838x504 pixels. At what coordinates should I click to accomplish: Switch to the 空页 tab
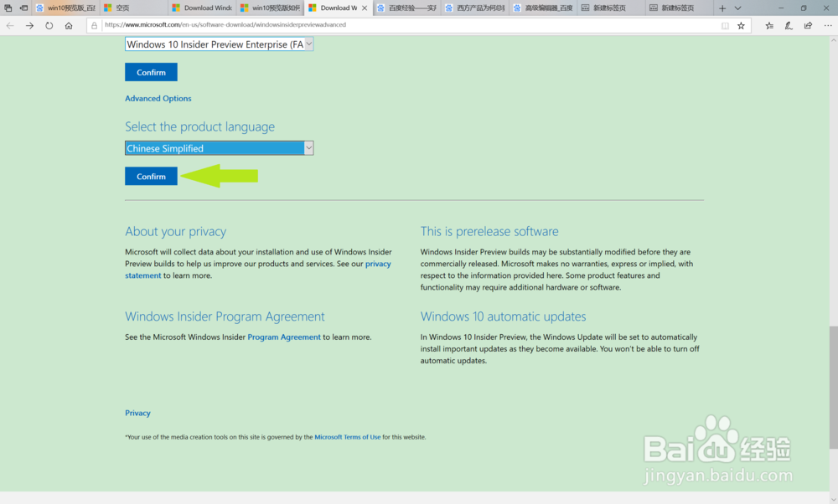(133, 8)
